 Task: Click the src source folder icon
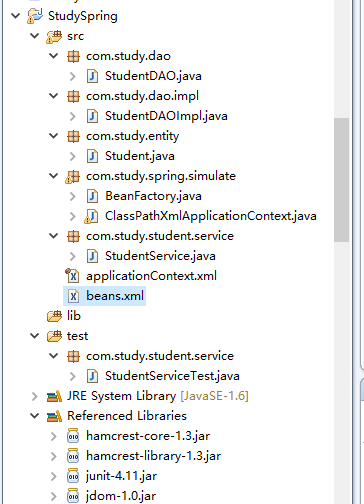tap(54, 36)
